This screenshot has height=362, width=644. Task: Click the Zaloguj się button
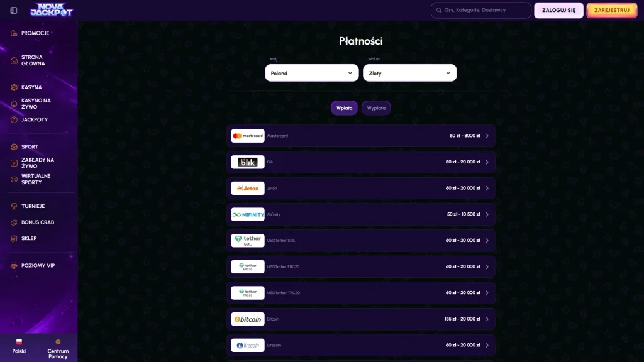pos(558,10)
